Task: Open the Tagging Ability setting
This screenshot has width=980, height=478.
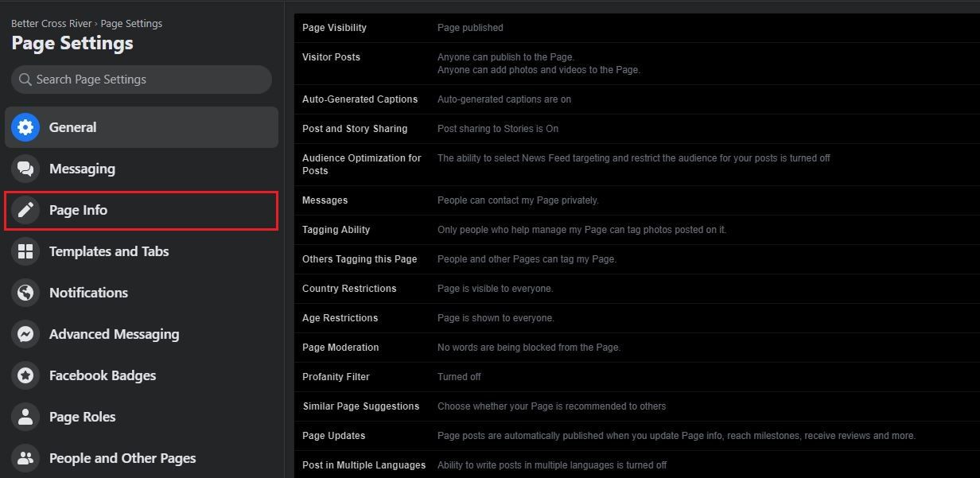Action: 637,230
